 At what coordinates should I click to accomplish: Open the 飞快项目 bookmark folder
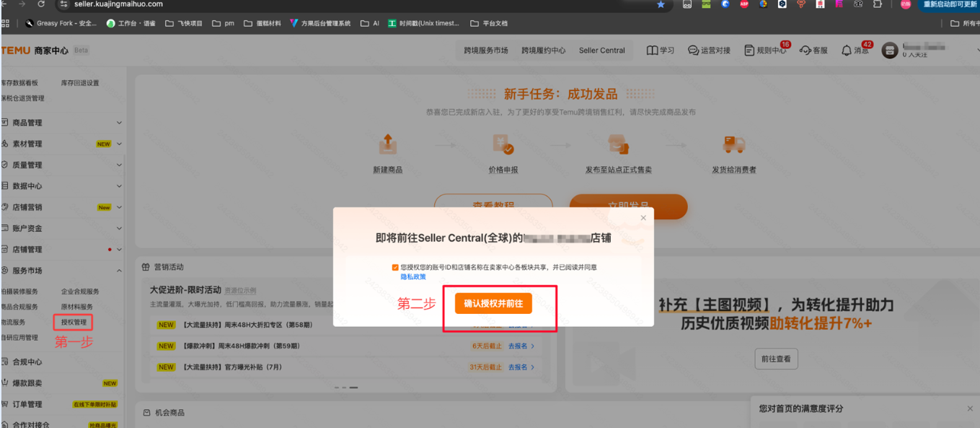click(x=184, y=23)
